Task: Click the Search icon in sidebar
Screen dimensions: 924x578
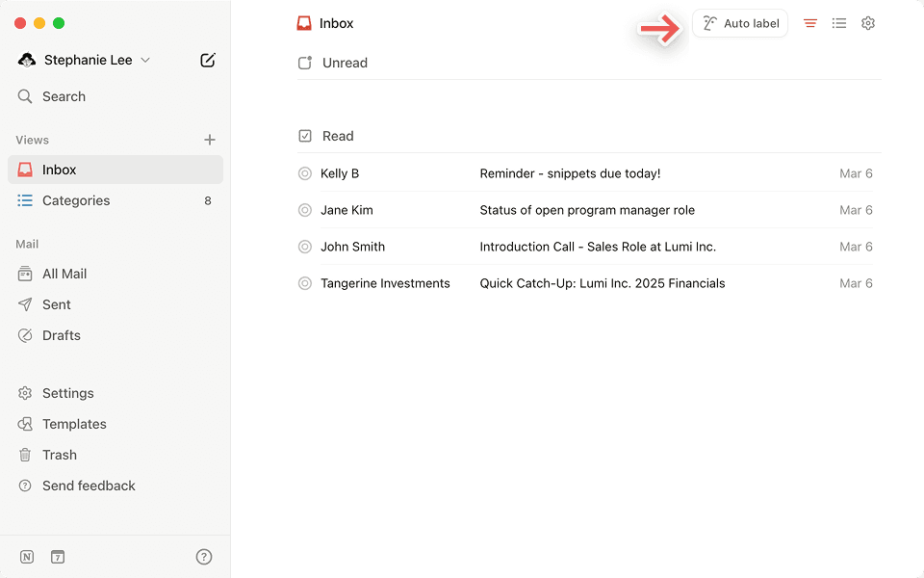Action: 24,96
